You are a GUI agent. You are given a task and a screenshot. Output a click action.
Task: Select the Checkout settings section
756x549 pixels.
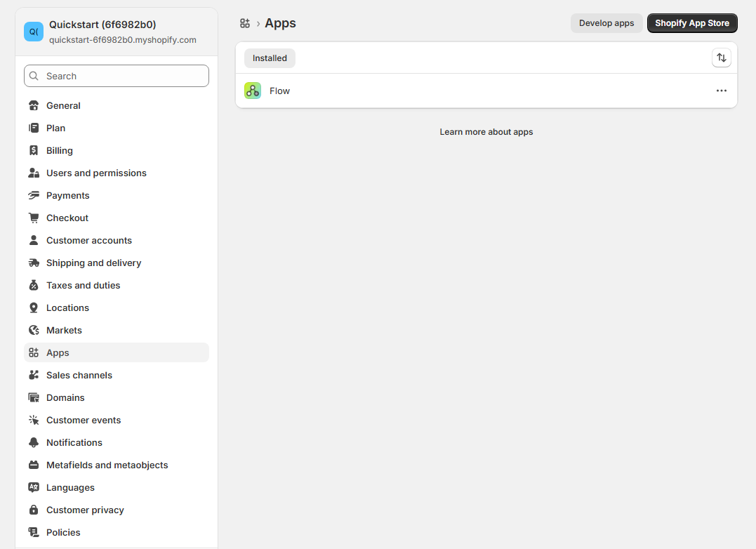[x=68, y=218]
